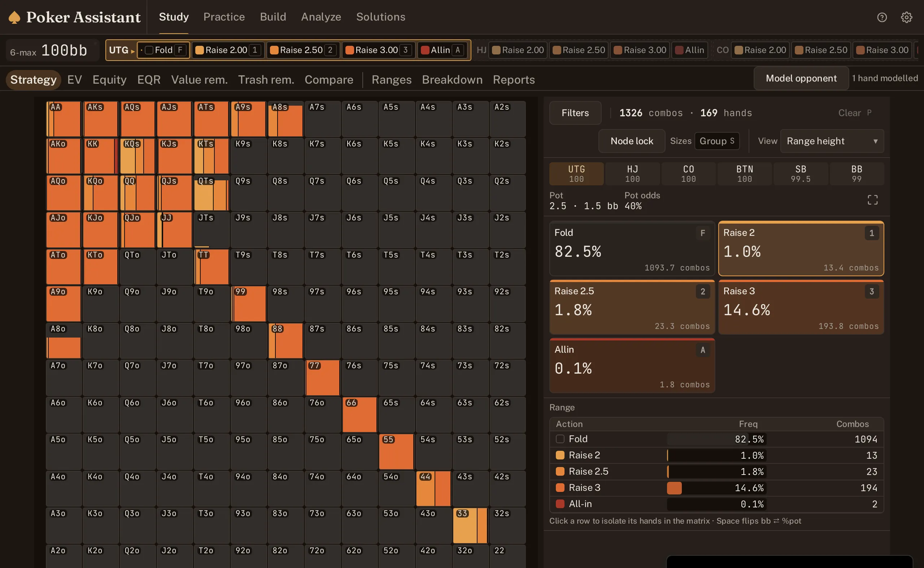Click the All-in red swatch in Range table
The height and width of the screenshot is (568, 924).
pyautogui.click(x=560, y=503)
